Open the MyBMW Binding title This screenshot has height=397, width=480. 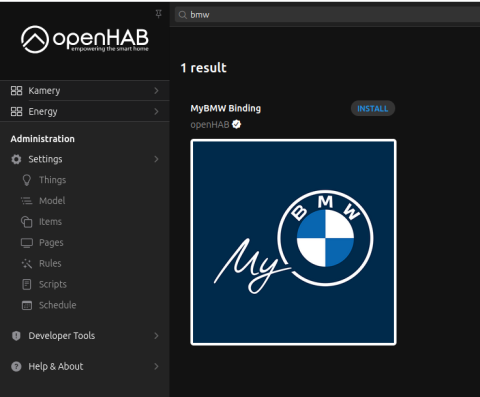click(226, 109)
